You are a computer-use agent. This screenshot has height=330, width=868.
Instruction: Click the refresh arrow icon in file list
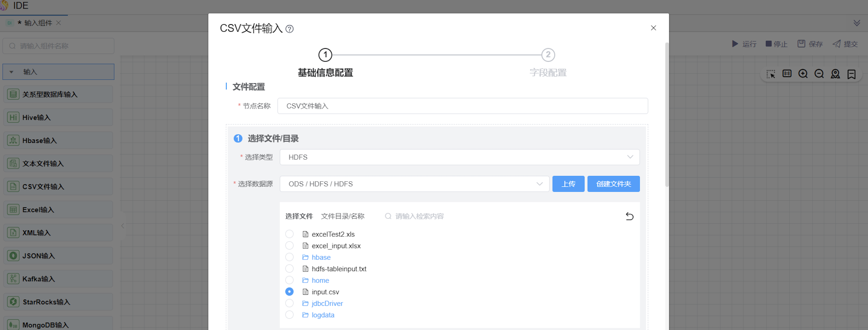[629, 216]
